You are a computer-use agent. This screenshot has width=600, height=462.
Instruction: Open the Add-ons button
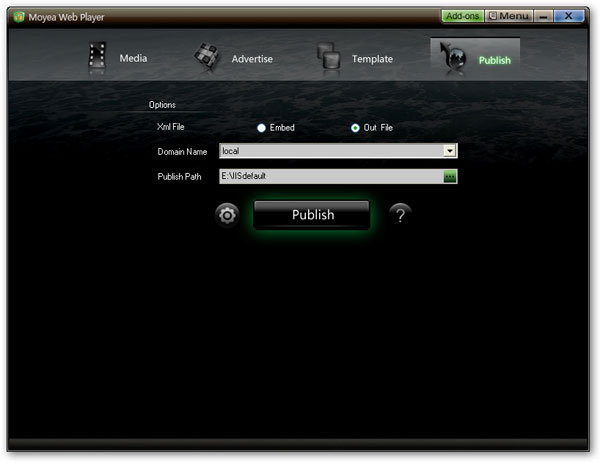pos(463,16)
